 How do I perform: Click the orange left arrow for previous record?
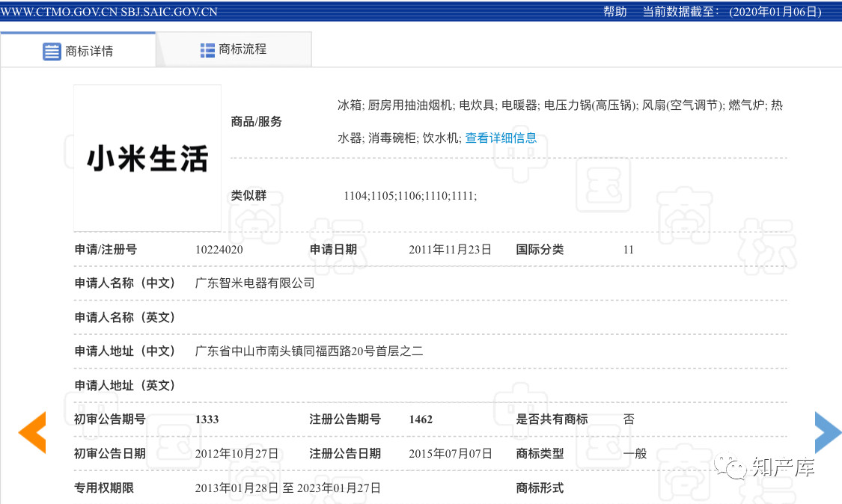click(x=32, y=432)
